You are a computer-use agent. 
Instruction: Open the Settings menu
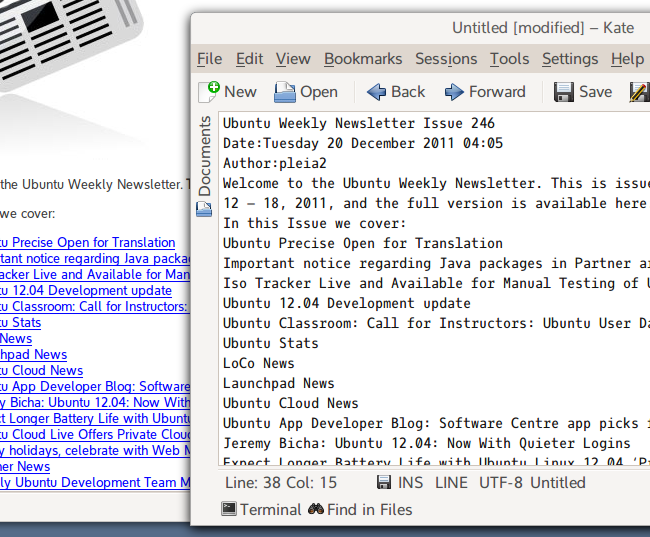pyautogui.click(x=570, y=59)
